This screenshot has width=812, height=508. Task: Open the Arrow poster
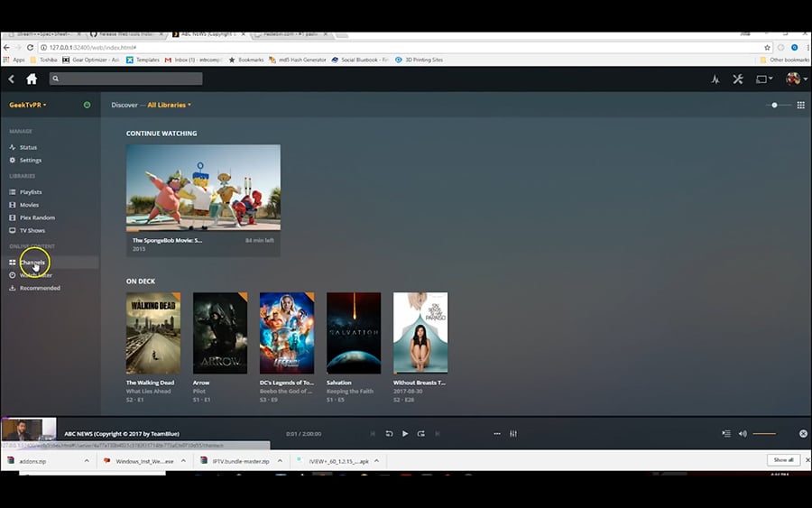[220, 333]
